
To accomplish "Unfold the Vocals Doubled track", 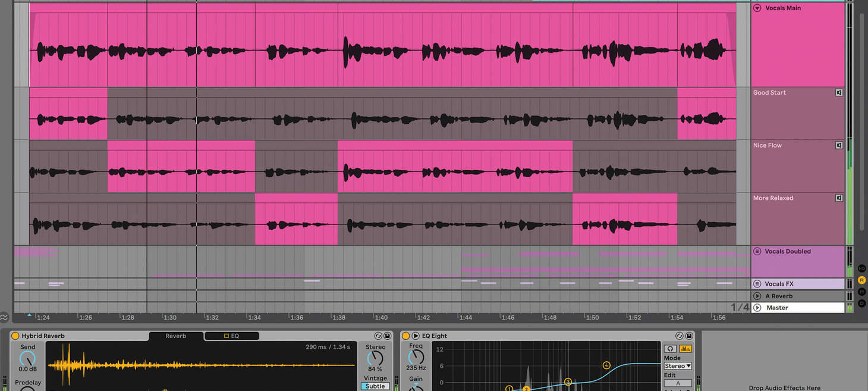I will [x=757, y=252].
